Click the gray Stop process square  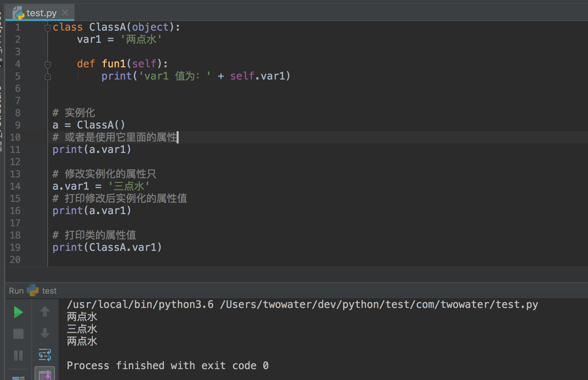tap(18, 334)
